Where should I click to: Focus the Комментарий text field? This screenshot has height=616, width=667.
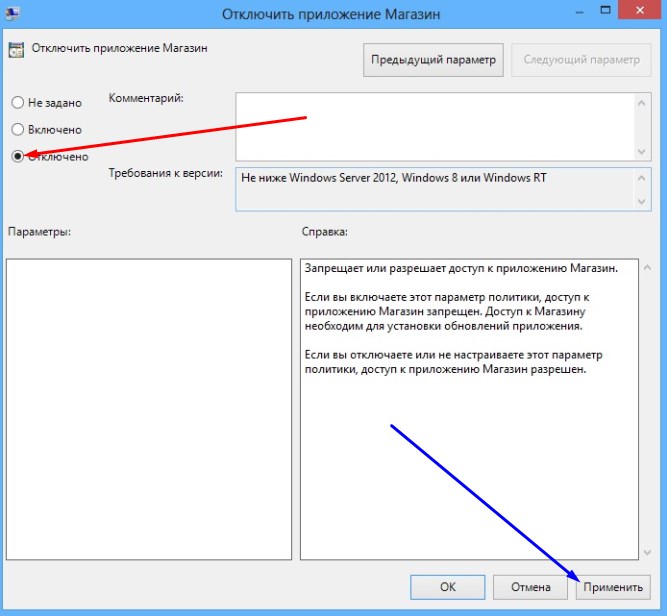(435, 125)
